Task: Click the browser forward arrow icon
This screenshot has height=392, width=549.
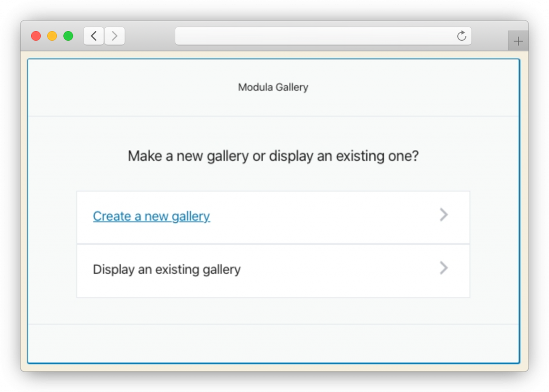Action: [x=114, y=35]
